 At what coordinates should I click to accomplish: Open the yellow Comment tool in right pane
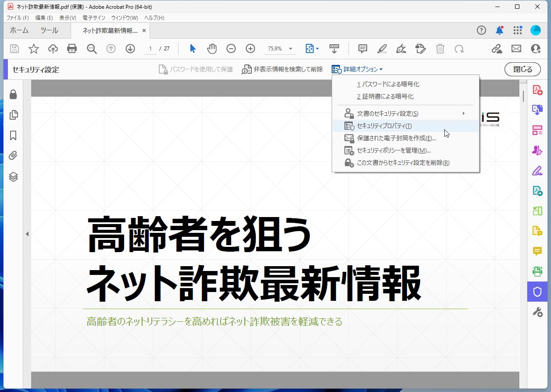537,251
